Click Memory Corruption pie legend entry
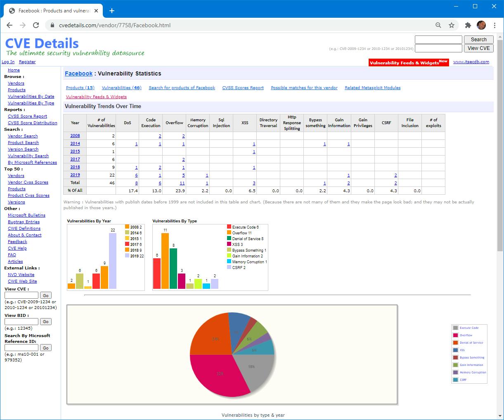Screen dimensions: 504x420 469,373
